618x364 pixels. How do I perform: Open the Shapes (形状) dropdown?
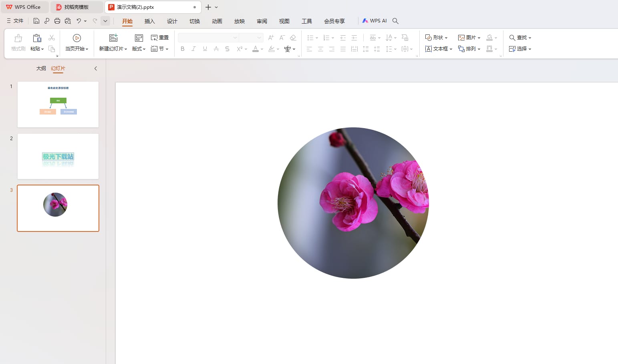coord(436,38)
